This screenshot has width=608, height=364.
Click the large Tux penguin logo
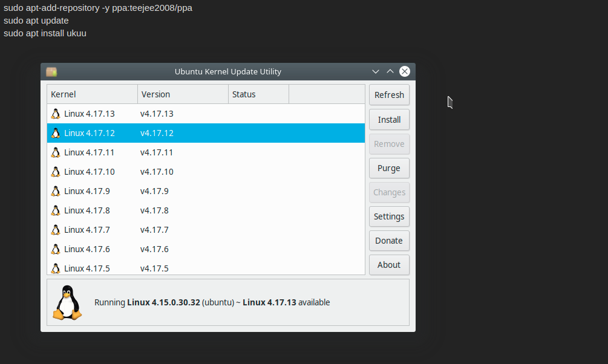click(x=67, y=302)
